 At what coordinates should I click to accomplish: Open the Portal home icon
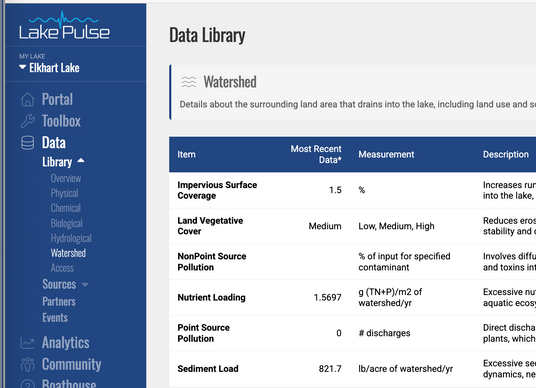[28, 100]
